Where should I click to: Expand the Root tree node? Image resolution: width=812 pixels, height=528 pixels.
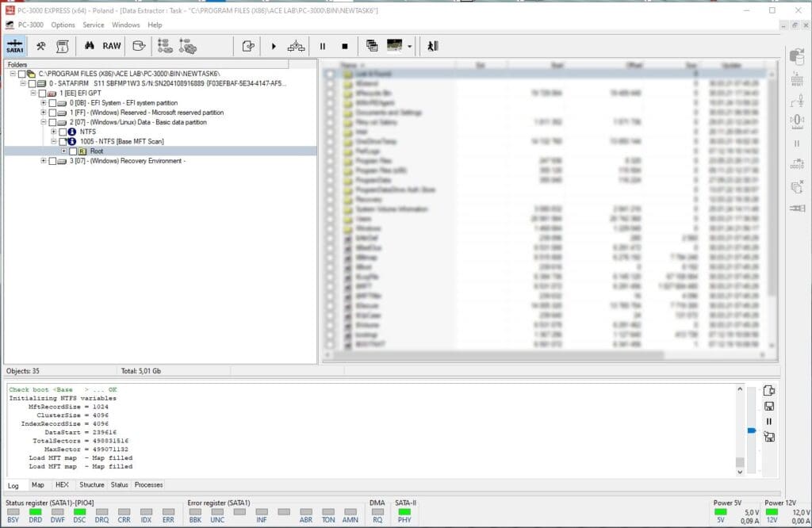click(63, 151)
